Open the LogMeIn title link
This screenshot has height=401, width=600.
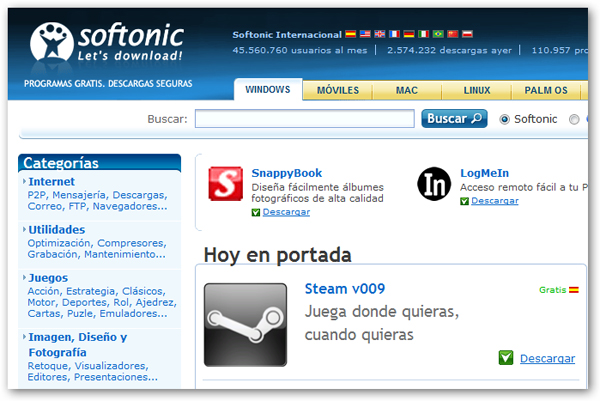484,173
